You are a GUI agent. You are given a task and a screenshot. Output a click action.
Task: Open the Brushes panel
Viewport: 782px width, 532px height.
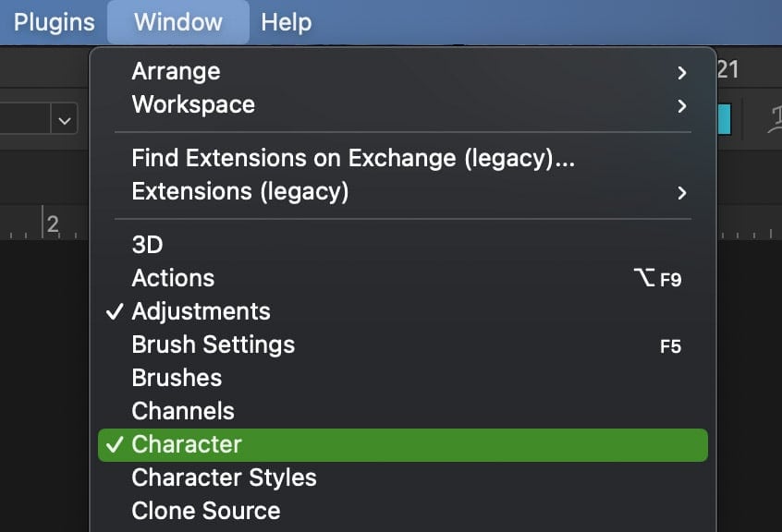[177, 378]
